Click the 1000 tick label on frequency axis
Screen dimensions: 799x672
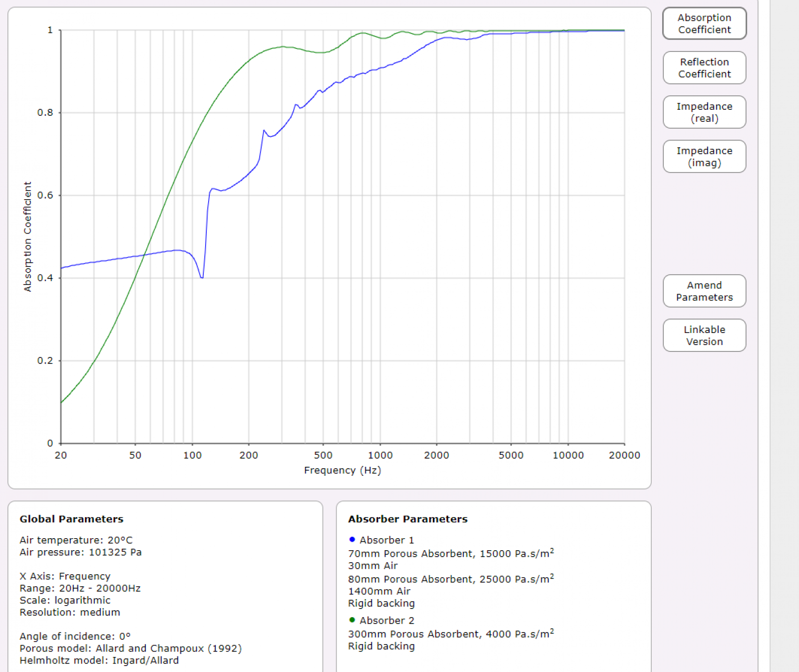(380, 455)
